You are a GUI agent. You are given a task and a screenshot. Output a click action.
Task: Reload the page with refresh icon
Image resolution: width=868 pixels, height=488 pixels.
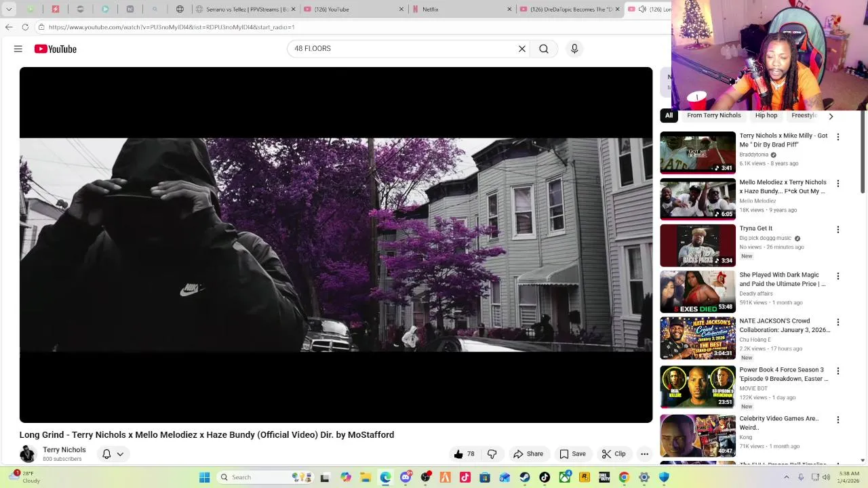pos(25,27)
